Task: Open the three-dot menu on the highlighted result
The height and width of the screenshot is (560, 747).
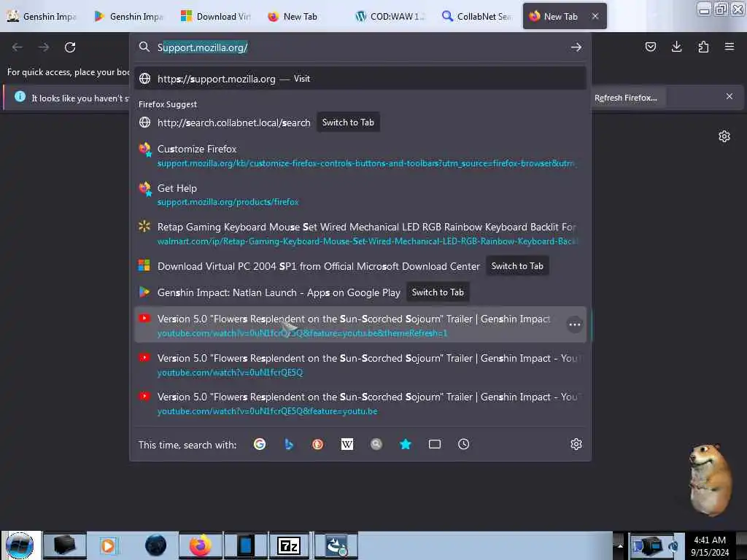Action: (x=575, y=324)
